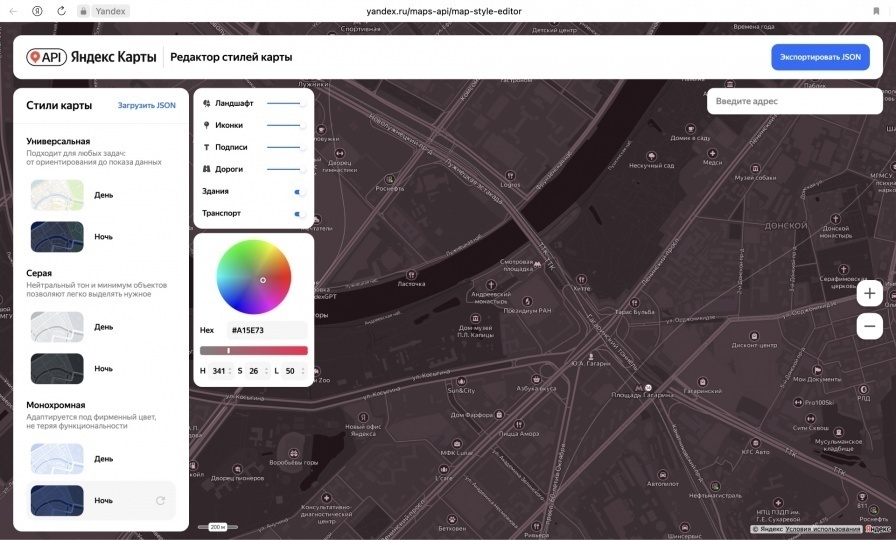This screenshot has width=896, height=540.
Task: Click the Музей собаки map icon
Action: [755, 169]
